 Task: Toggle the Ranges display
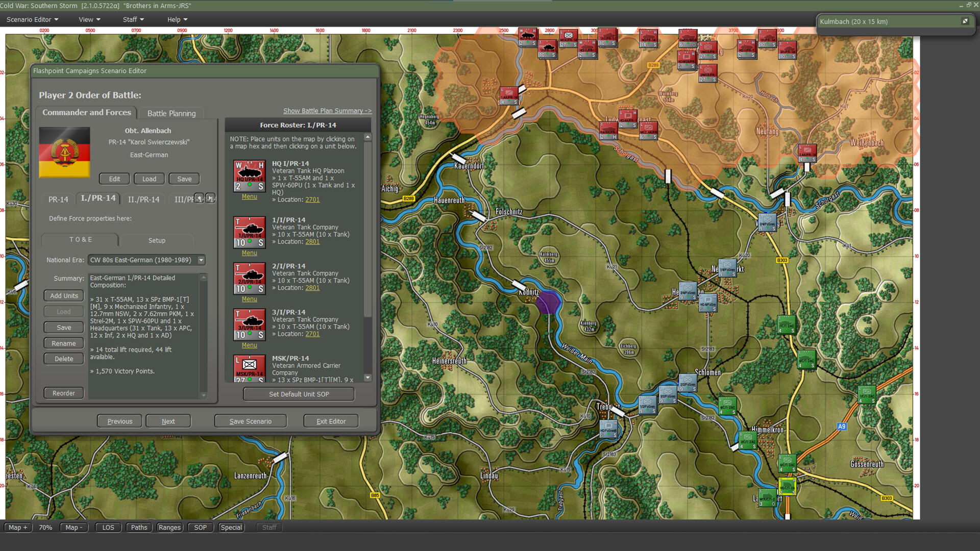pos(169,527)
